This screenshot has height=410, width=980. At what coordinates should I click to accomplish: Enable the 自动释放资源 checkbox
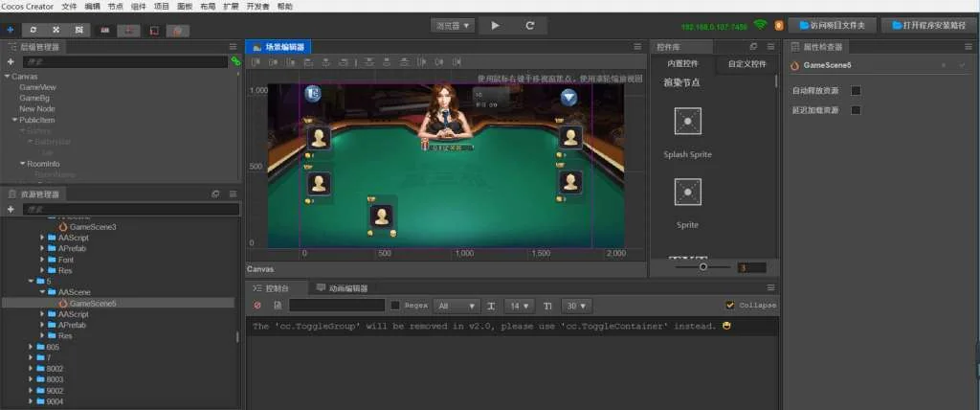[856, 91]
